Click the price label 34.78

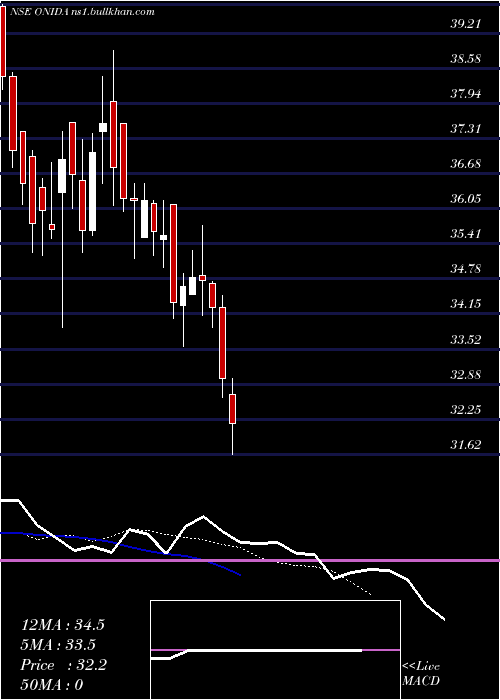[x=466, y=269]
